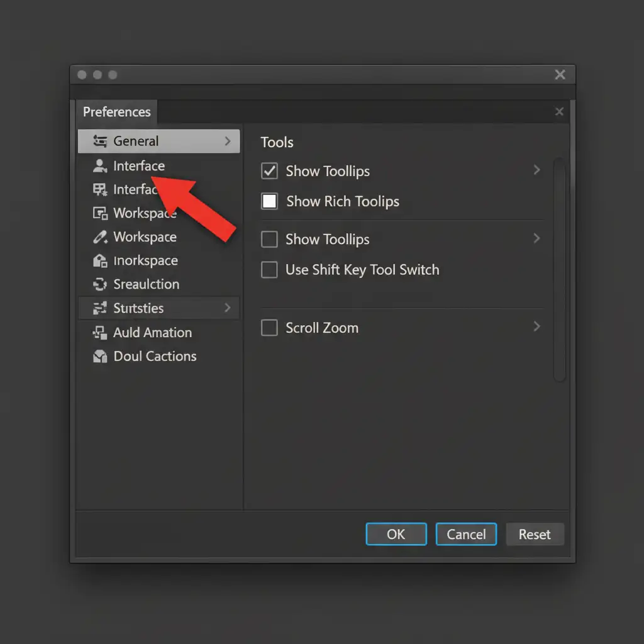Click the Tools panel vertical scrollbar

559,270
